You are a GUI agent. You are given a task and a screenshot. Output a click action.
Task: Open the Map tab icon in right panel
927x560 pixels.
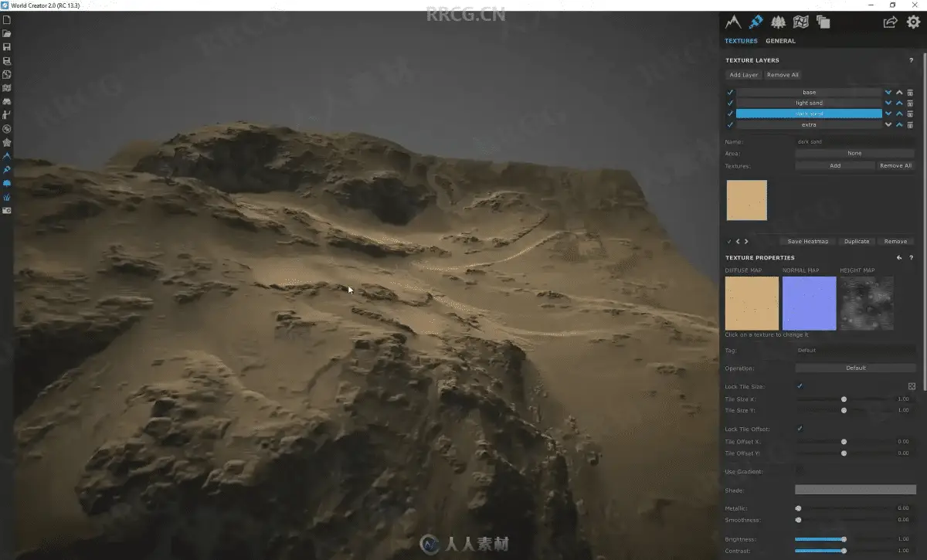click(801, 22)
